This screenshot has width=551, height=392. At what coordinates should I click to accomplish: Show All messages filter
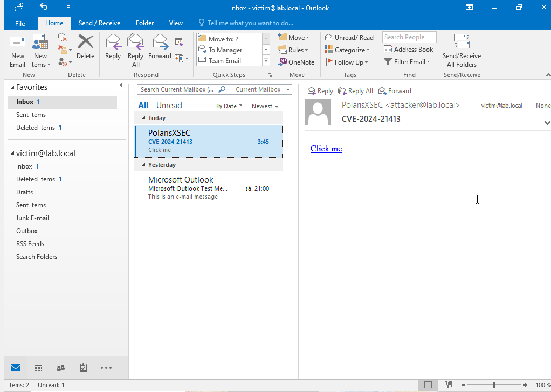click(x=143, y=106)
